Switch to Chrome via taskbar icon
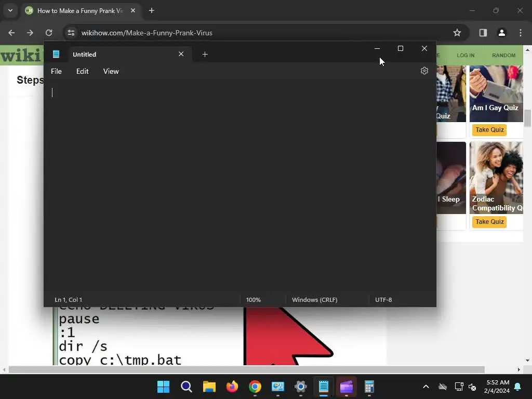The height and width of the screenshot is (399, 532). pos(255,387)
